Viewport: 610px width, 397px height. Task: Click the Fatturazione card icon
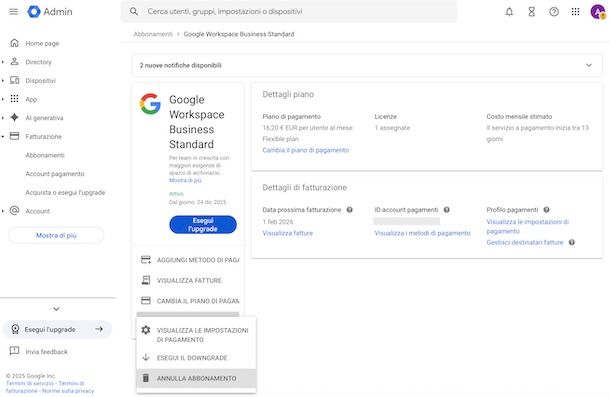coord(14,136)
